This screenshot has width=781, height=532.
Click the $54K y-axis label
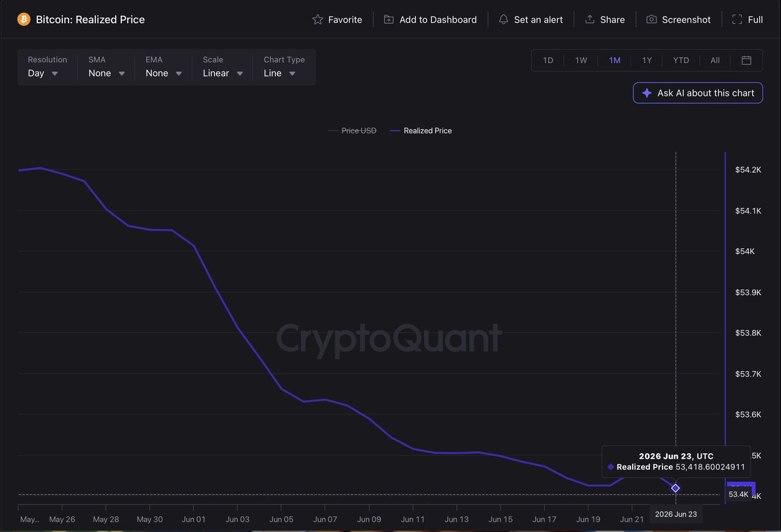(745, 251)
